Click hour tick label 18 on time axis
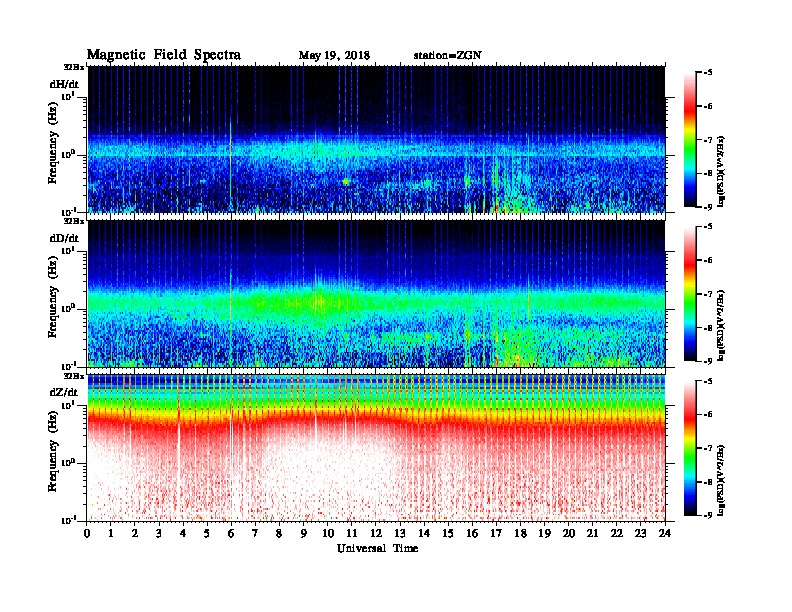This screenshot has width=792, height=612. click(520, 534)
